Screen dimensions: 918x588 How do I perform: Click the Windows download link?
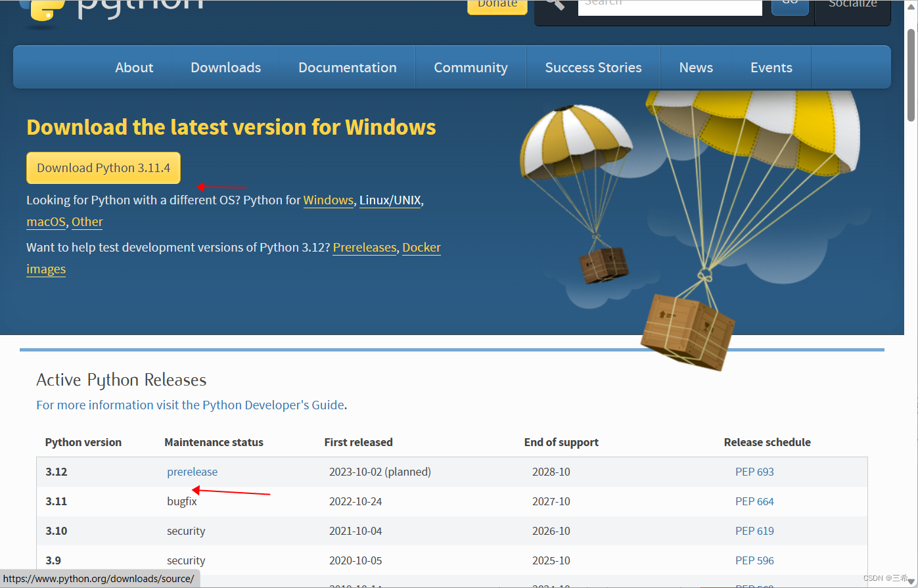click(x=328, y=200)
